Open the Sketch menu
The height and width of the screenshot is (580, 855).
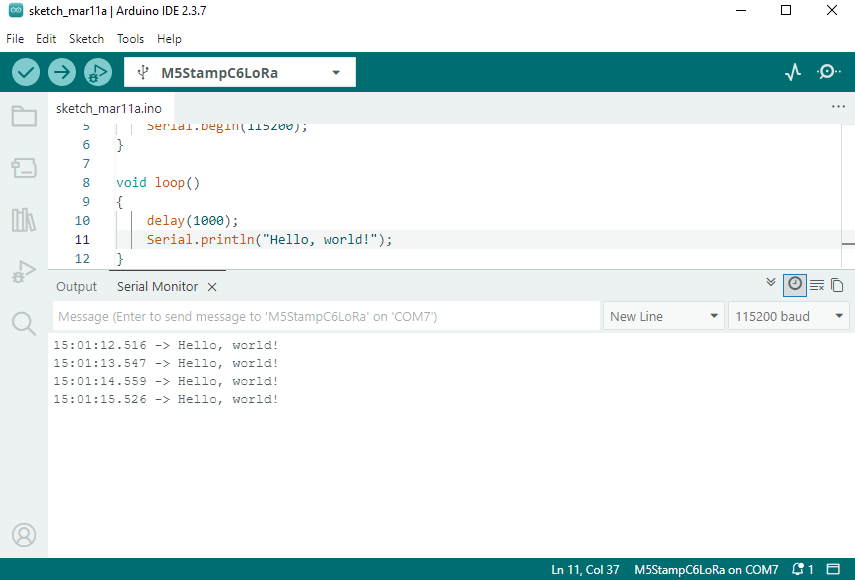86,39
